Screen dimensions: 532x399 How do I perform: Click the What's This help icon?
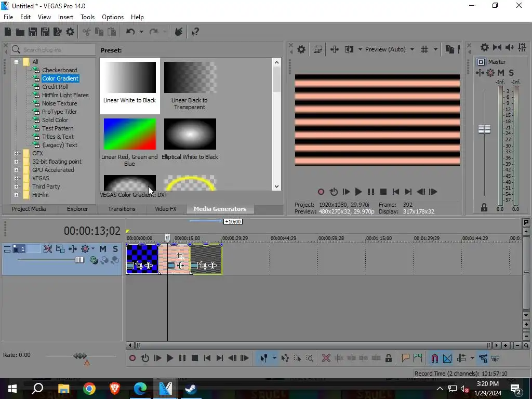coord(195,32)
